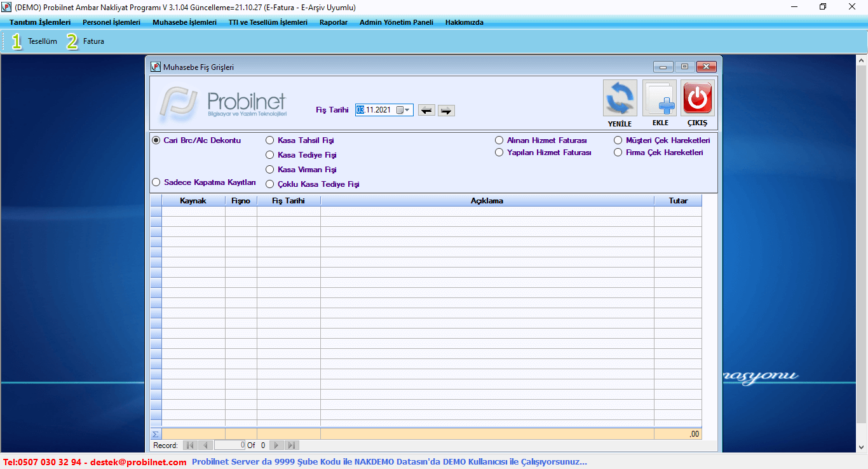868x469 pixels.
Task: Click the Açıklama column header
Action: (487, 201)
